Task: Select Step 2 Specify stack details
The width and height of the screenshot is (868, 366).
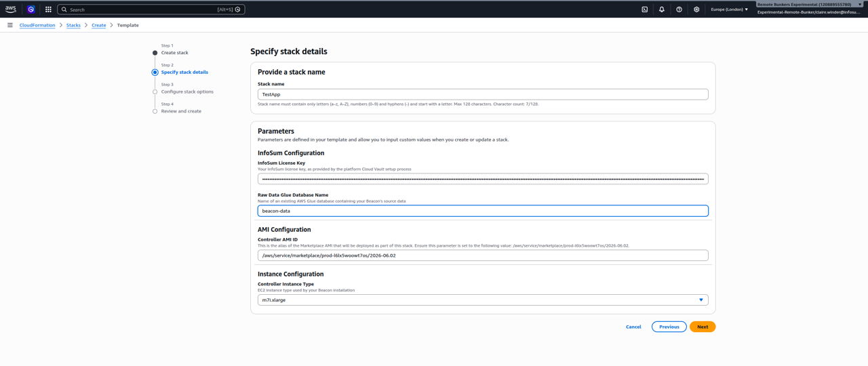Action: tap(184, 72)
